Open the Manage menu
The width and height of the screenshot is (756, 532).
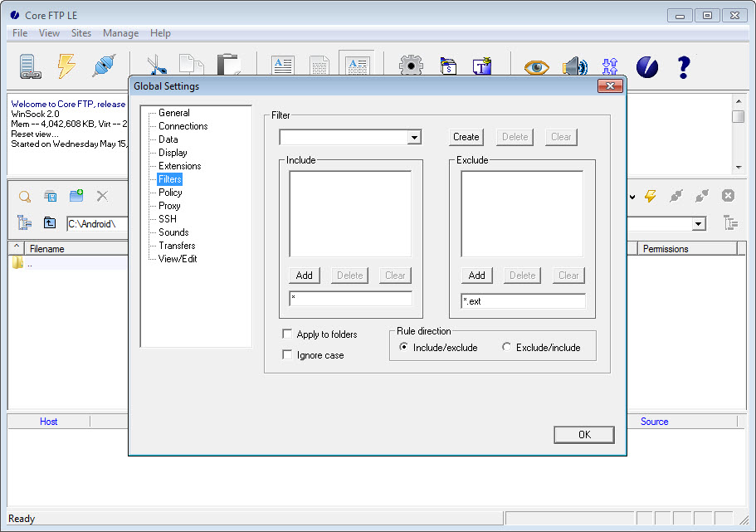120,33
